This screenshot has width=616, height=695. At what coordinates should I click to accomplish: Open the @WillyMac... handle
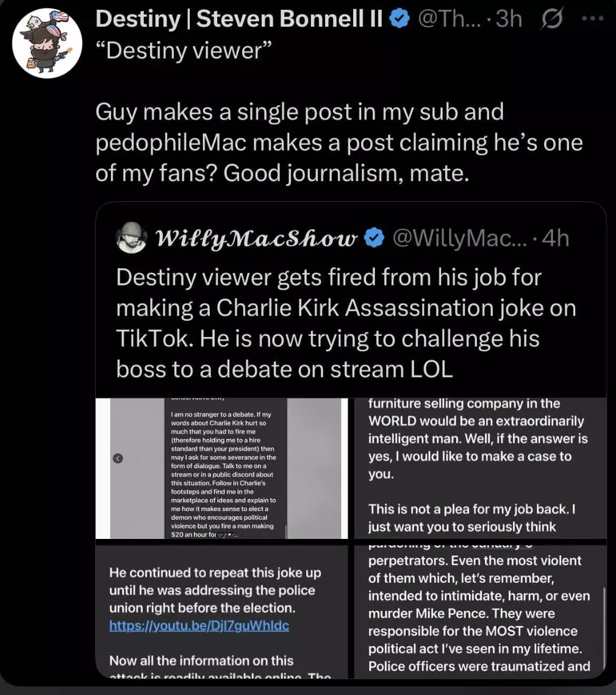(460, 238)
